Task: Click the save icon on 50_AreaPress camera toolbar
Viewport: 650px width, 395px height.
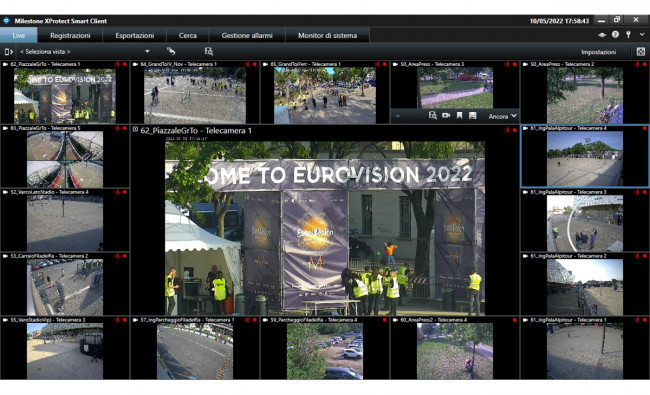Action: 473,116
